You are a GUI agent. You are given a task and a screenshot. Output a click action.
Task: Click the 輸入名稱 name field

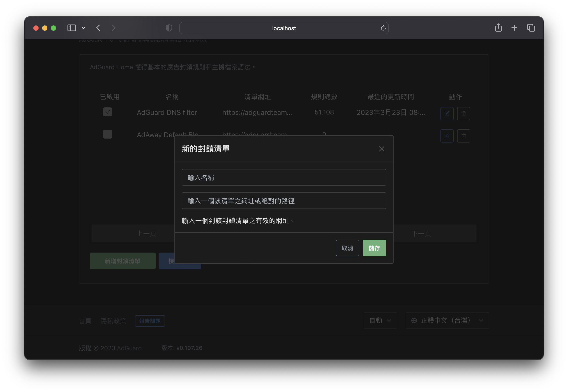[x=284, y=177]
